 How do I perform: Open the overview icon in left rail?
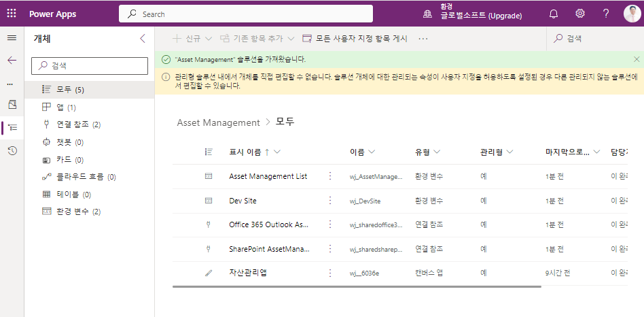12,105
